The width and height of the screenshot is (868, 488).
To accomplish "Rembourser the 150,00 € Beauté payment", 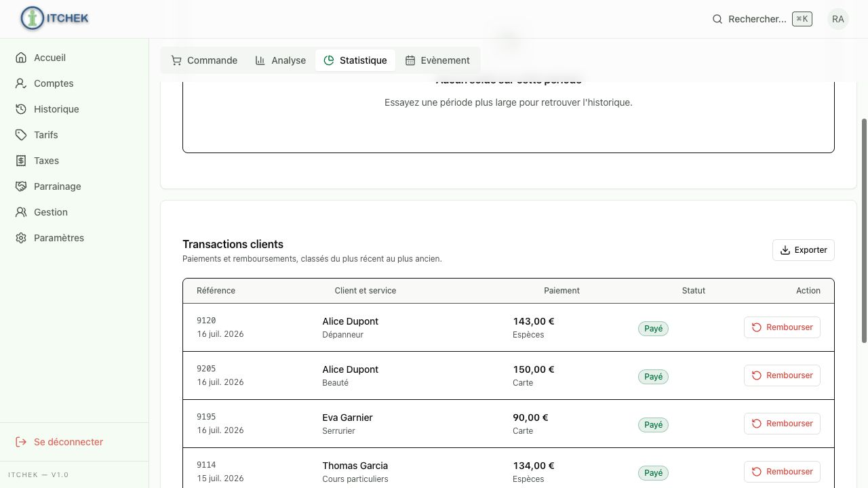I will 782,375.
